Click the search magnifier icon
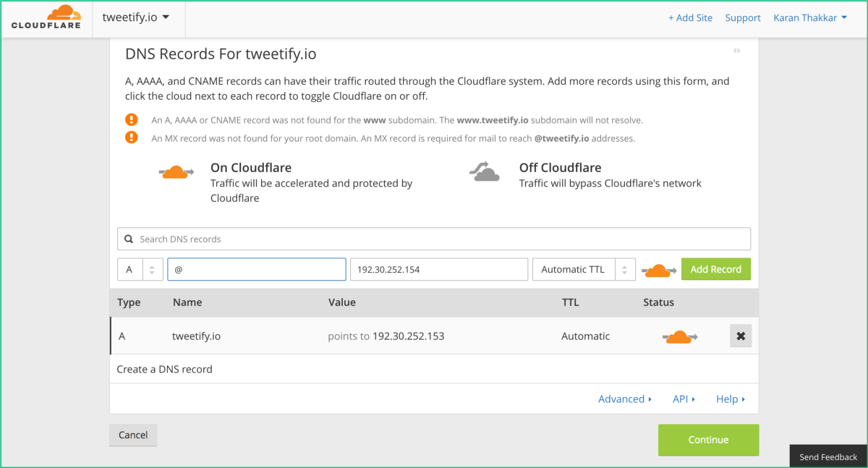This screenshot has height=468, width=868. 129,239
